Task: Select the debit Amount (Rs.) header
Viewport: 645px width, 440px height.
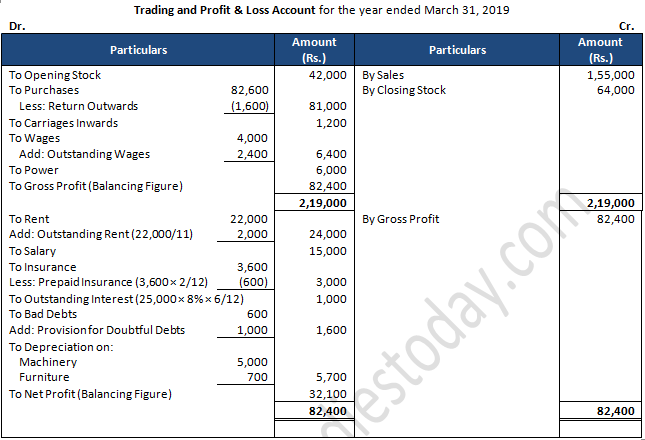Action: [314, 50]
